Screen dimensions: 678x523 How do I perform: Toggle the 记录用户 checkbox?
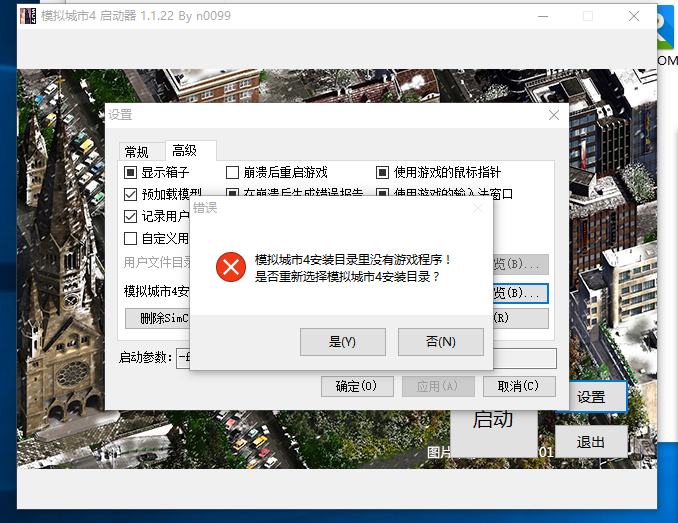pos(130,216)
